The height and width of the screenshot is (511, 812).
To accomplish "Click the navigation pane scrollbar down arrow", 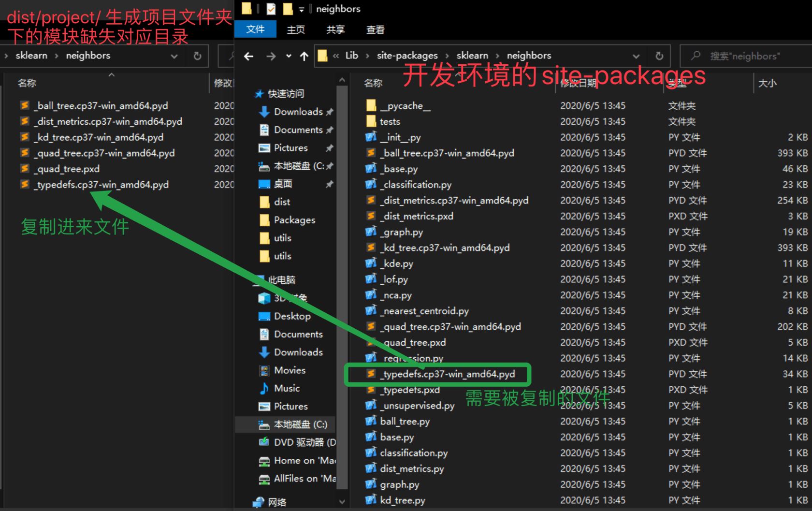I will [x=342, y=502].
